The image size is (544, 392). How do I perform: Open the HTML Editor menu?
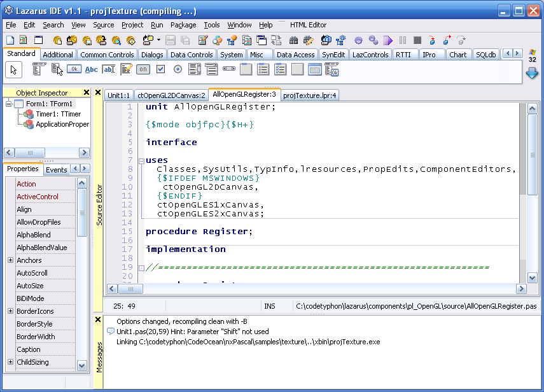click(308, 25)
